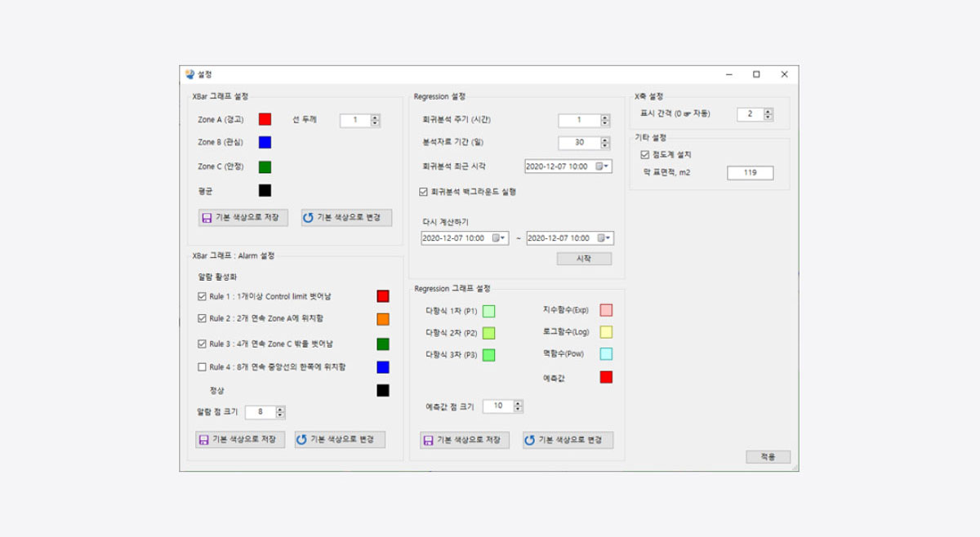Click 기본 색상으로 저장 in Regression 그래프 설정
Screen dimensions: 980x537
coord(465,440)
